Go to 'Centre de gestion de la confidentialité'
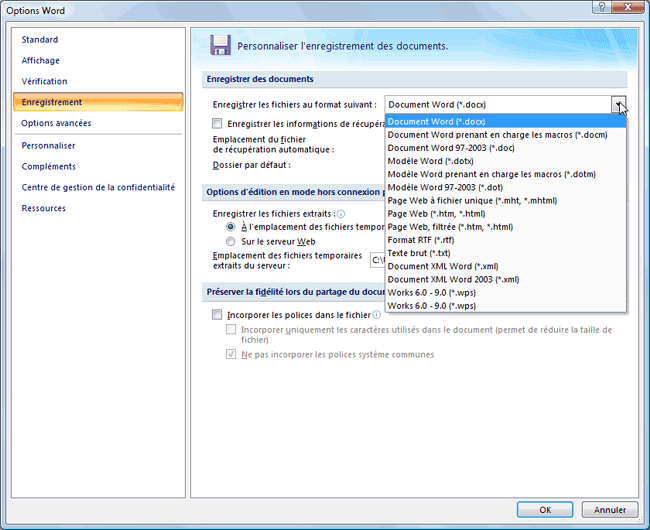Viewport: 650px width, 530px height. point(98,187)
